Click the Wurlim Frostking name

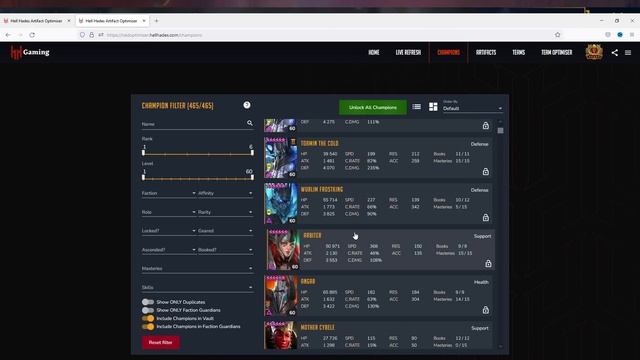point(322,189)
